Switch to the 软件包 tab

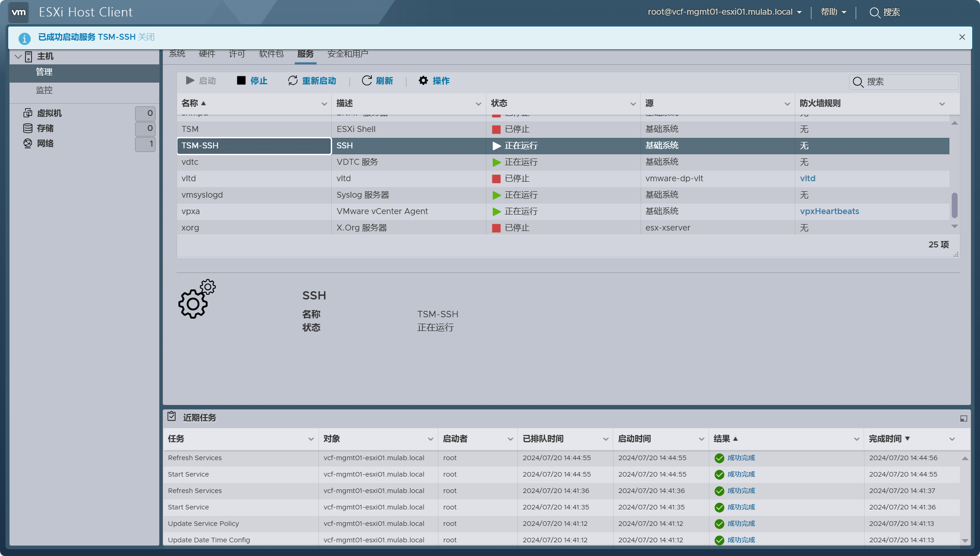(271, 54)
